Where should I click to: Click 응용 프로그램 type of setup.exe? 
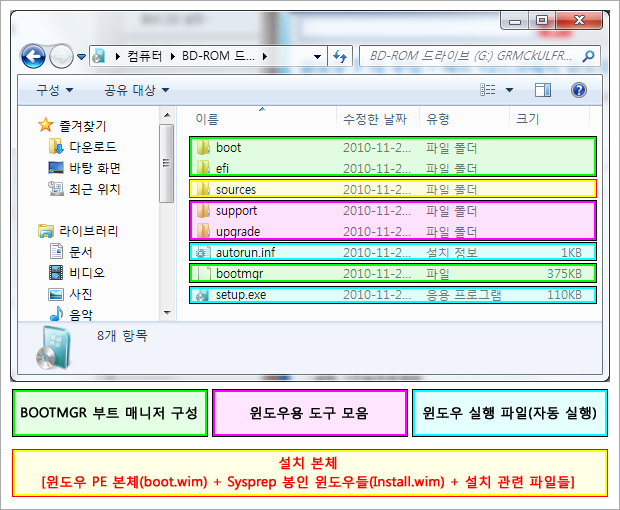(x=463, y=295)
